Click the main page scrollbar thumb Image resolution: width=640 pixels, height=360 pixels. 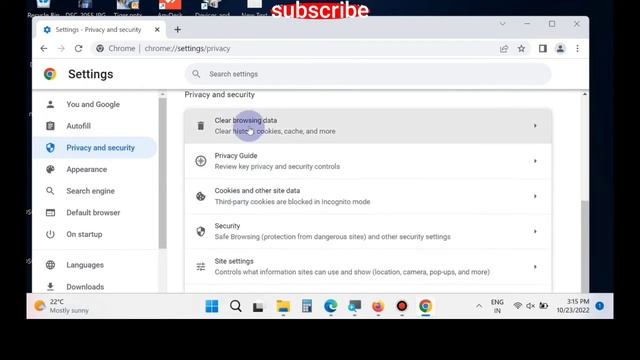[585, 247]
